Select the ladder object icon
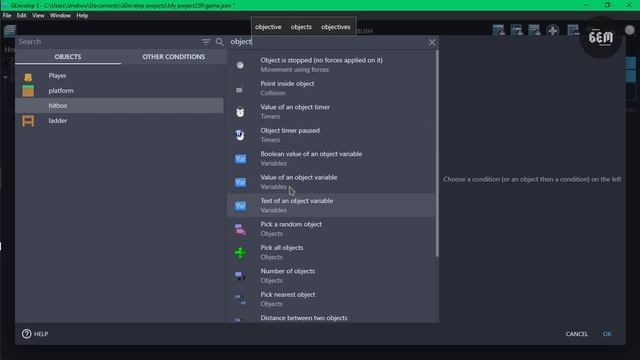640x360 pixels. coord(28,121)
